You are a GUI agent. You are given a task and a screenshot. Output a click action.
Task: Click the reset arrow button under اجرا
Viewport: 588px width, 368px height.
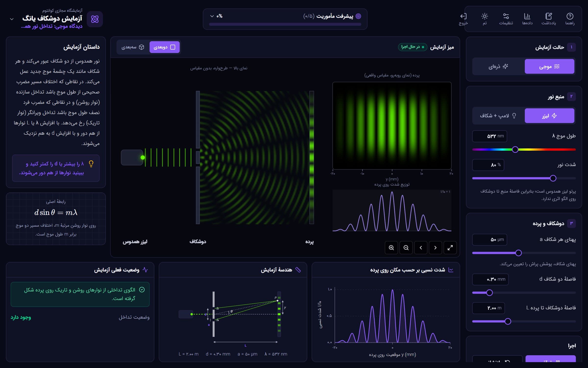pos(497,359)
